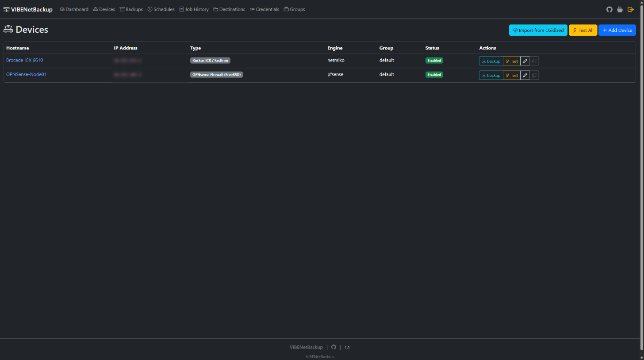644x360 pixels.
Task: Test connection for Brocade ICX 6610
Action: [x=512, y=61]
